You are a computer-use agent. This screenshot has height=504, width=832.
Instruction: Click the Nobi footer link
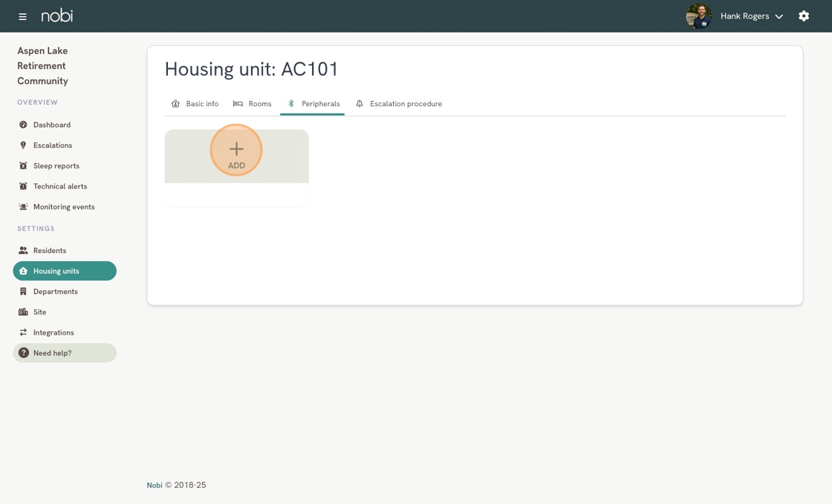155,485
